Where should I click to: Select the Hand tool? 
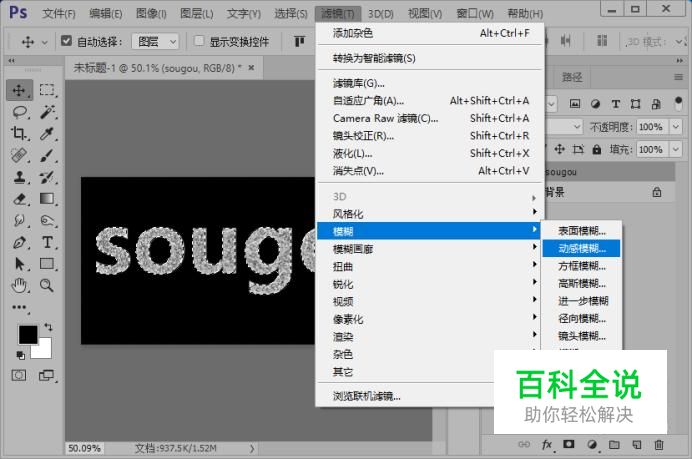point(19,286)
